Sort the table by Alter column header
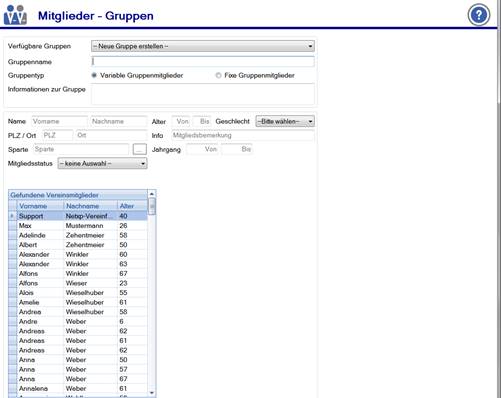Image resolution: width=501 pixels, height=398 pixels. (x=132, y=206)
